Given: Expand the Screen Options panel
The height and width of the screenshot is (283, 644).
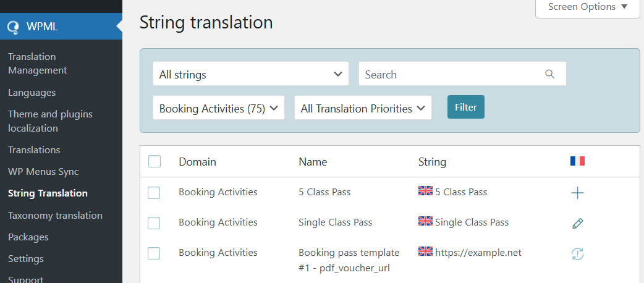Looking at the screenshot, I should click(588, 7).
